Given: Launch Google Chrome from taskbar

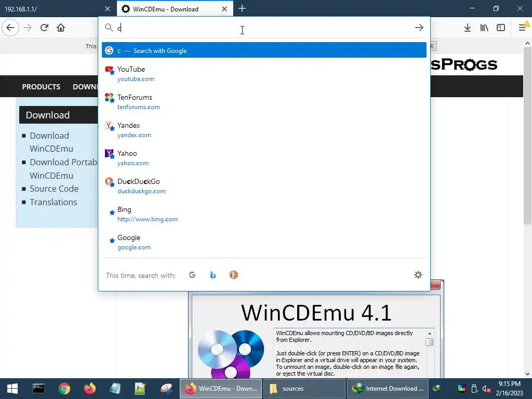Looking at the screenshot, I should tap(64, 389).
